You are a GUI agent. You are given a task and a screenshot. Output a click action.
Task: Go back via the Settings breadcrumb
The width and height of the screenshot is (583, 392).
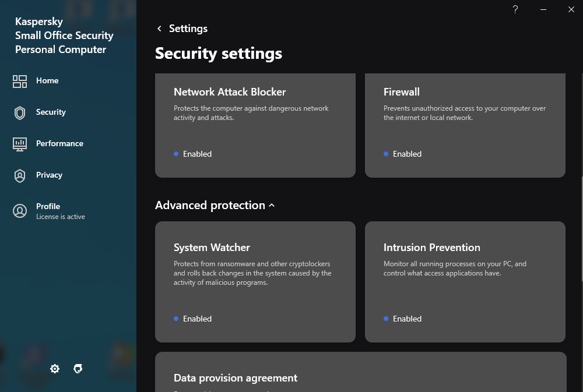click(188, 28)
